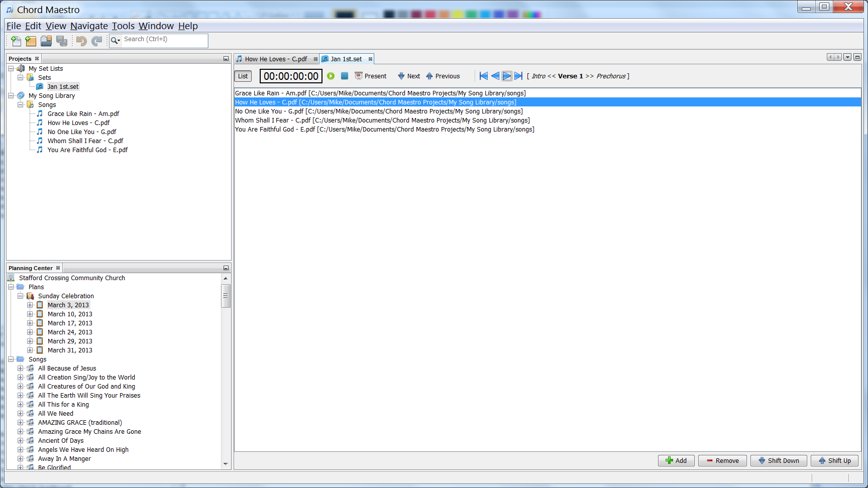Open the editor tab list dropdown arrow

(847, 57)
